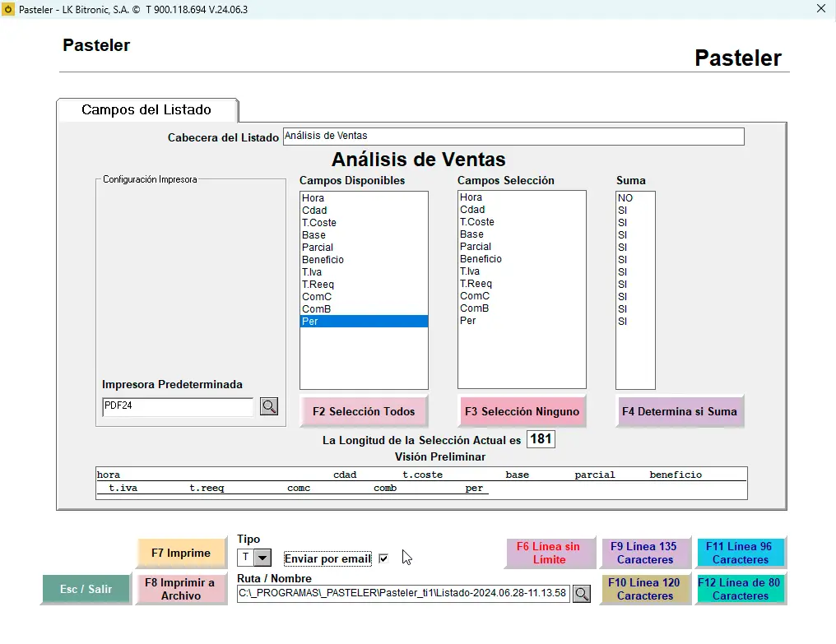Select ComC in Campos Selección list
The image size is (836, 644).
(522, 295)
